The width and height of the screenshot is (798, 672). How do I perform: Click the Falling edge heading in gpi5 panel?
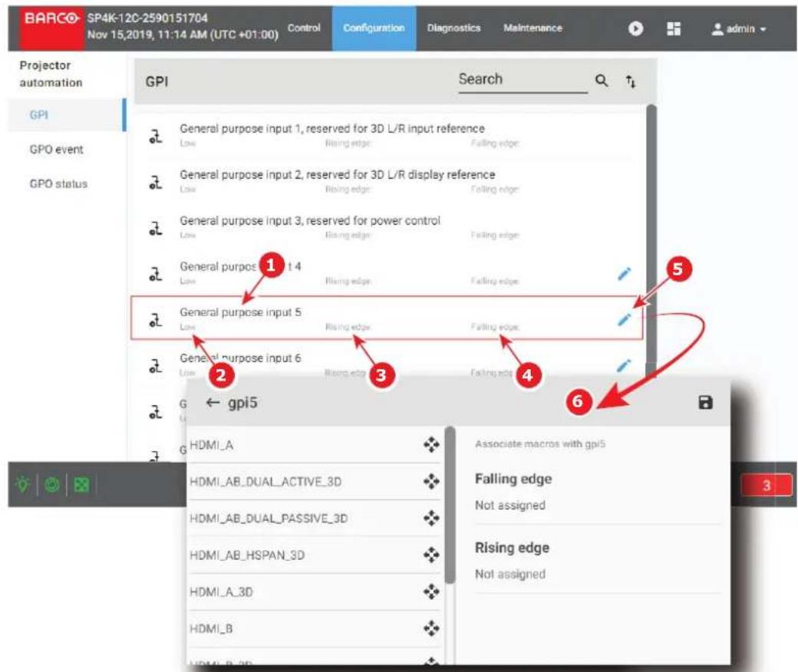[513, 479]
